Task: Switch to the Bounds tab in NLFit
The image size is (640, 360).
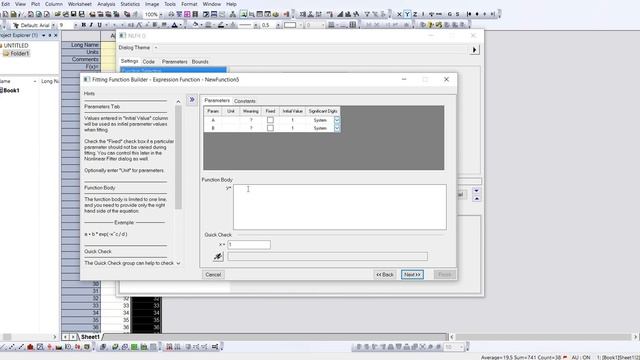Action: click(x=200, y=62)
